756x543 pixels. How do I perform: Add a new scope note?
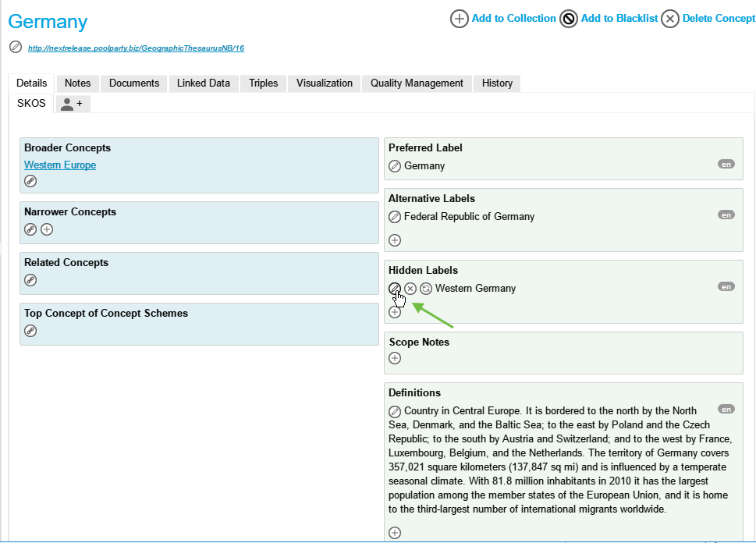pos(395,358)
